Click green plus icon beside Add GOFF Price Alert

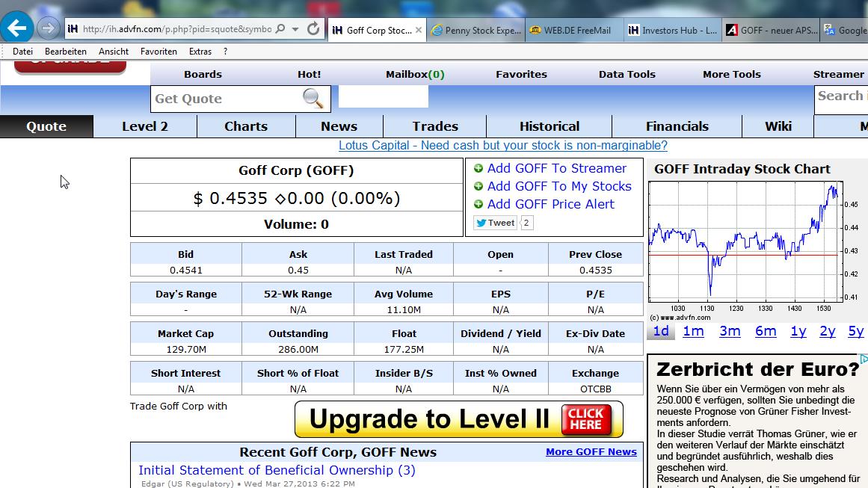click(478, 204)
